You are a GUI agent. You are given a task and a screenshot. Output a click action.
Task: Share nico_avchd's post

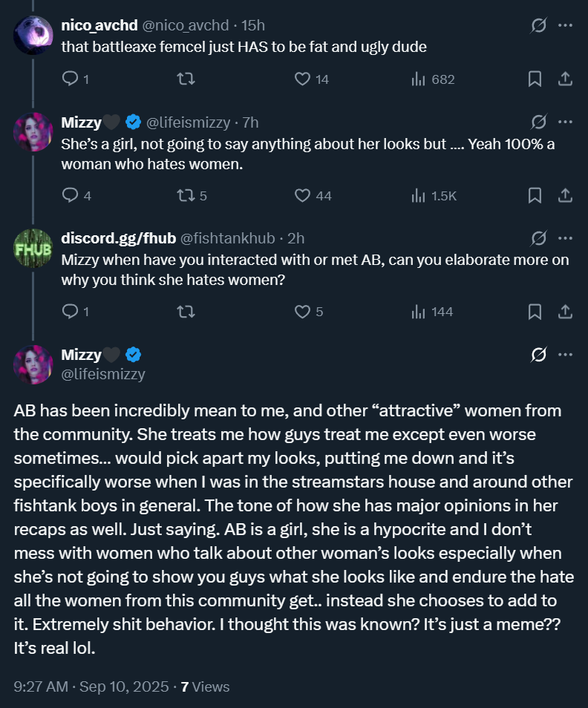(564, 79)
